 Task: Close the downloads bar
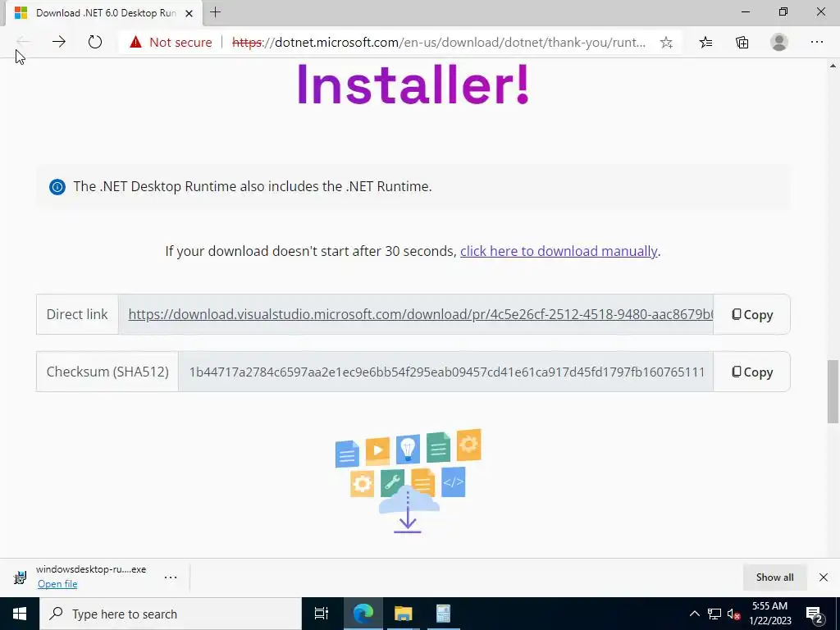(824, 577)
